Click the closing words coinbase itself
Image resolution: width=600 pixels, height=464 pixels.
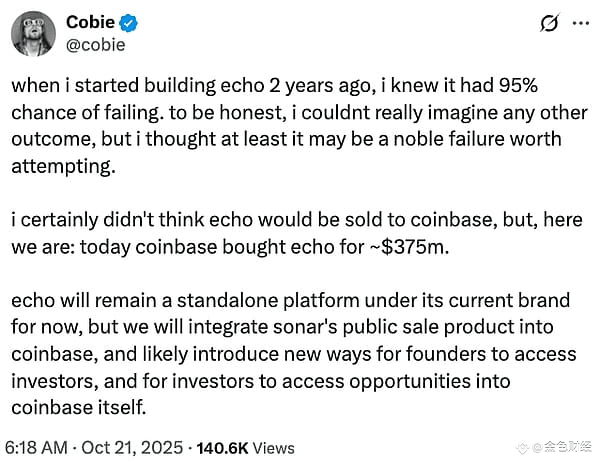79,408
